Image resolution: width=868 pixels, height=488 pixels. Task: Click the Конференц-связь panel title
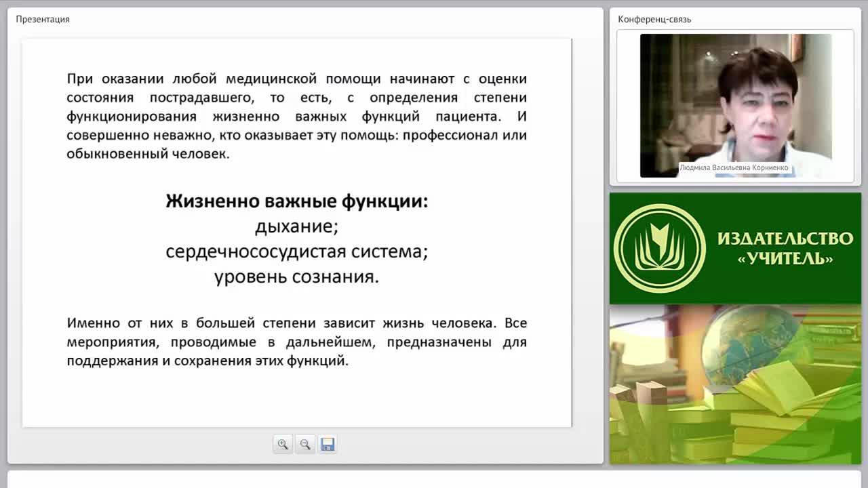coord(654,19)
